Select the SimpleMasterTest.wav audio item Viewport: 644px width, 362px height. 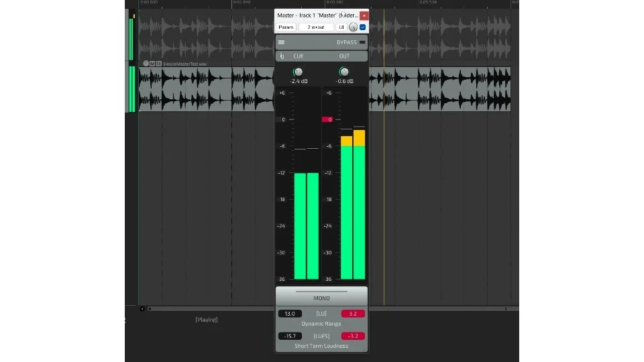(206, 89)
